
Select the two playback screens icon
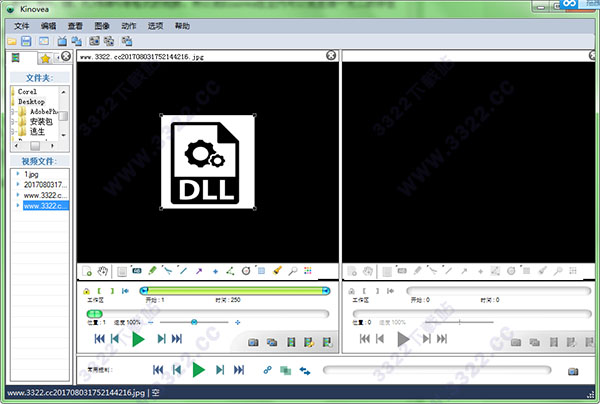[x=77, y=41]
